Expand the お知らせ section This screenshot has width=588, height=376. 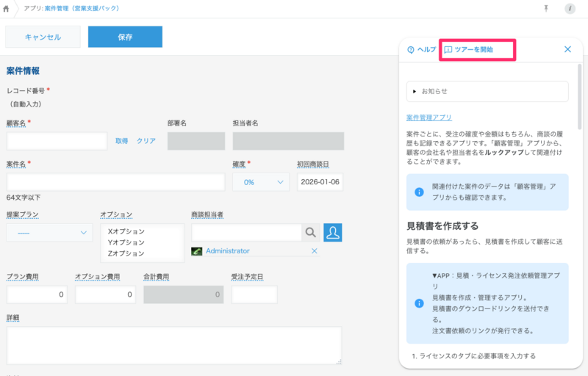pyautogui.click(x=487, y=91)
